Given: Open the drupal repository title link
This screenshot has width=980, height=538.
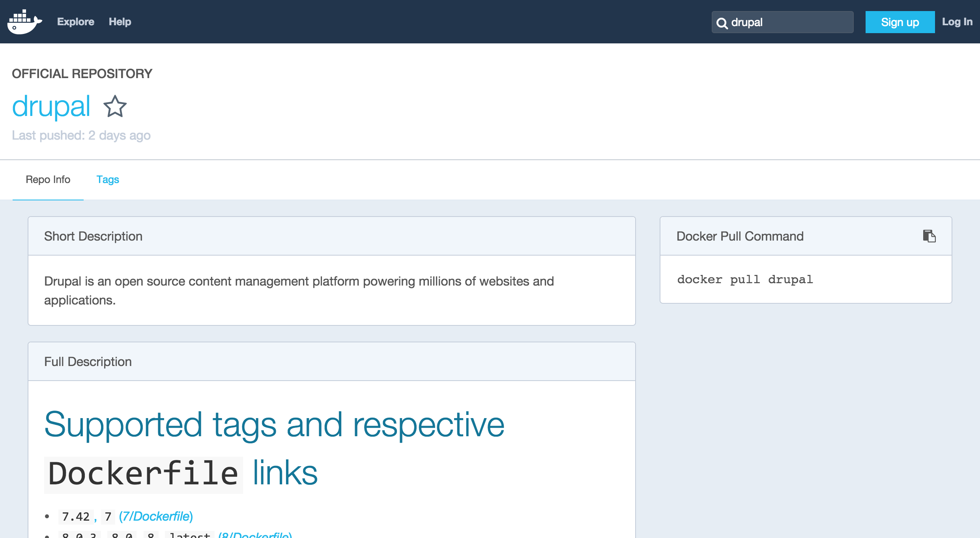Looking at the screenshot, I should (51, 106).
